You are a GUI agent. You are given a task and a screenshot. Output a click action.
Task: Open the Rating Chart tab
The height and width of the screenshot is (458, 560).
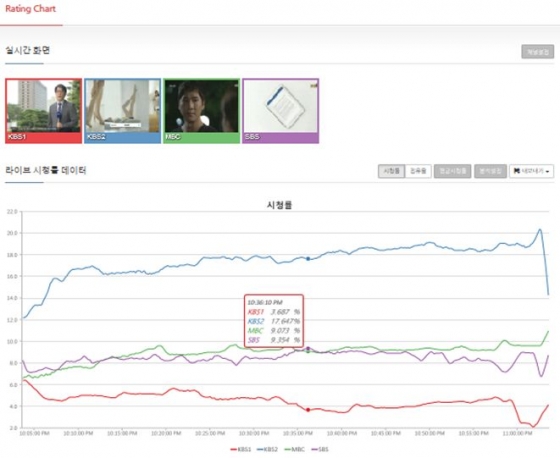(30, 9)
